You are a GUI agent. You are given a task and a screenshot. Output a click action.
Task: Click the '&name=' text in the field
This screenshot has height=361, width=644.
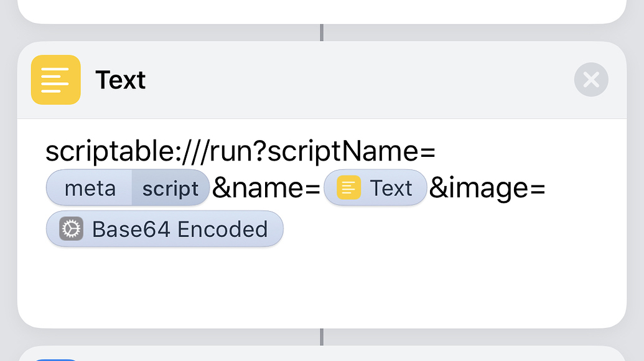pos(266,188)
